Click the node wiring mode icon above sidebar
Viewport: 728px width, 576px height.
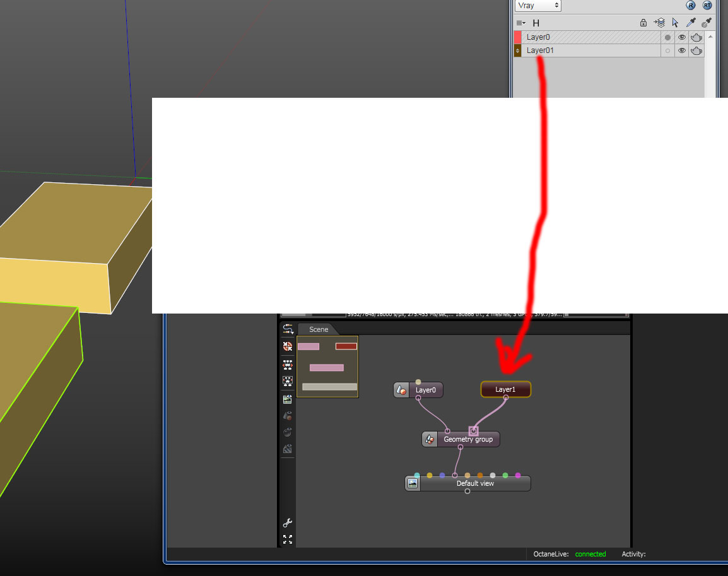(288, 329)
